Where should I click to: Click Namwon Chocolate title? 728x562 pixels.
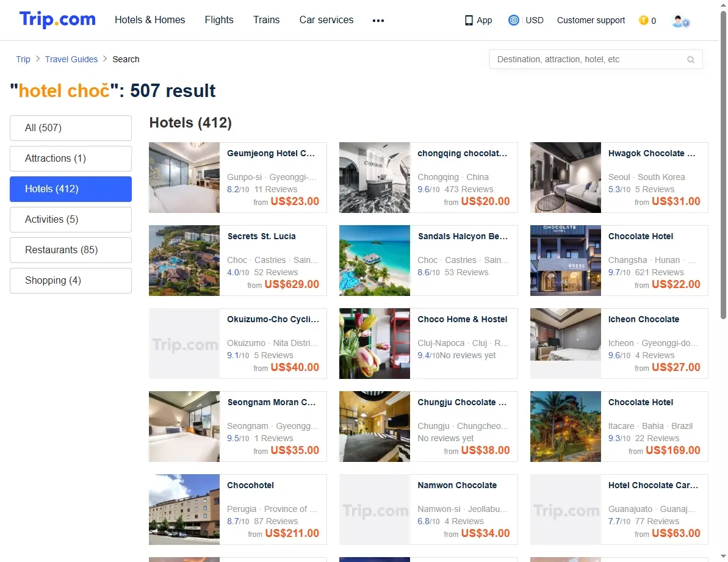[457, 486]
